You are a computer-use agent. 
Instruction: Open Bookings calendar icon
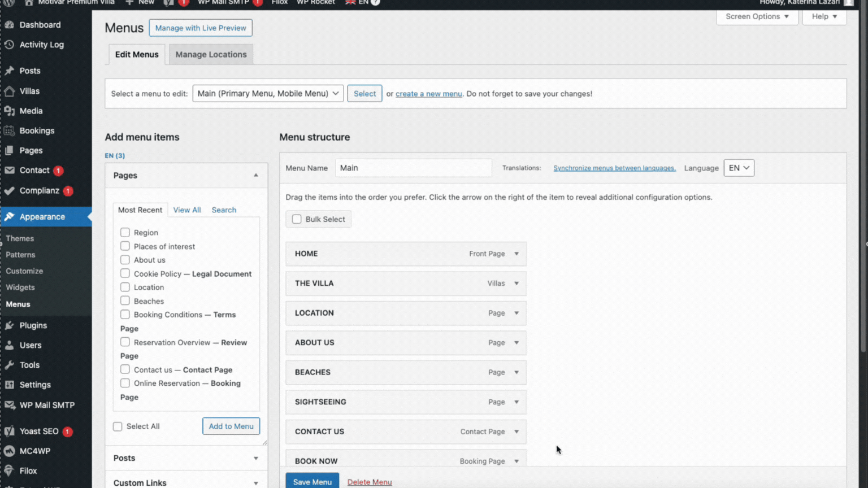pos(9,130)
